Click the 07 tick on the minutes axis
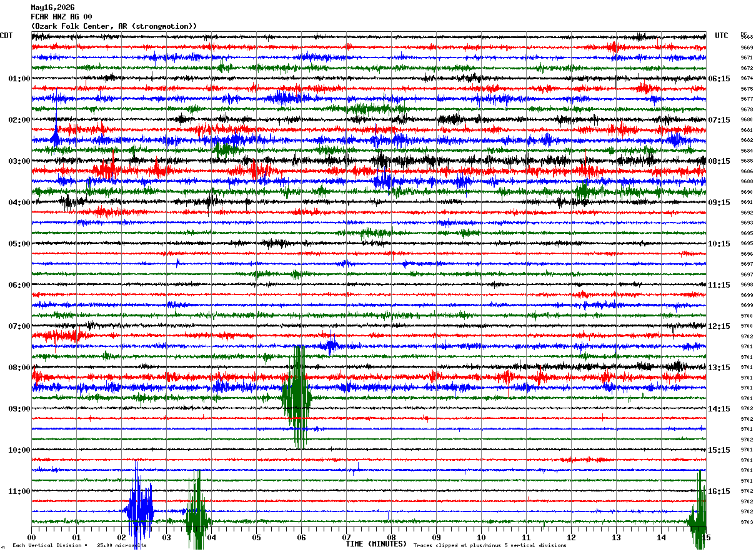756x554 pixels. pos(346,537)
